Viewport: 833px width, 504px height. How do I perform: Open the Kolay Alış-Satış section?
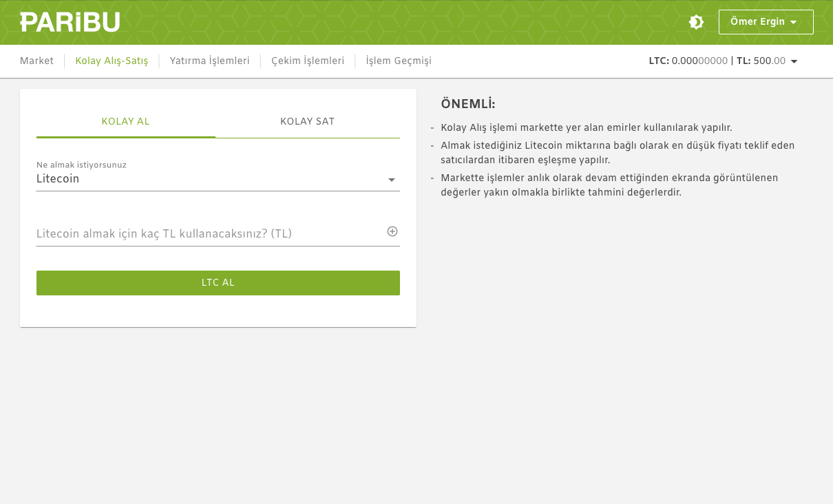112,61
